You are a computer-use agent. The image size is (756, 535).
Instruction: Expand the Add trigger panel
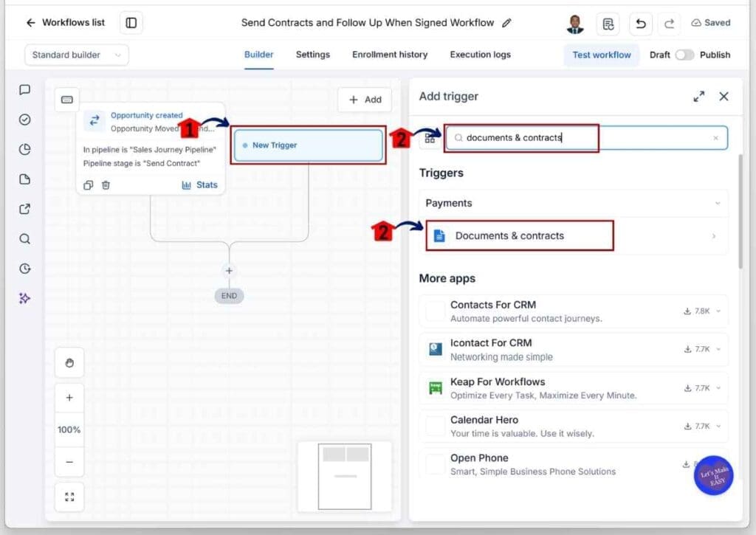click(x=698, y=97)
